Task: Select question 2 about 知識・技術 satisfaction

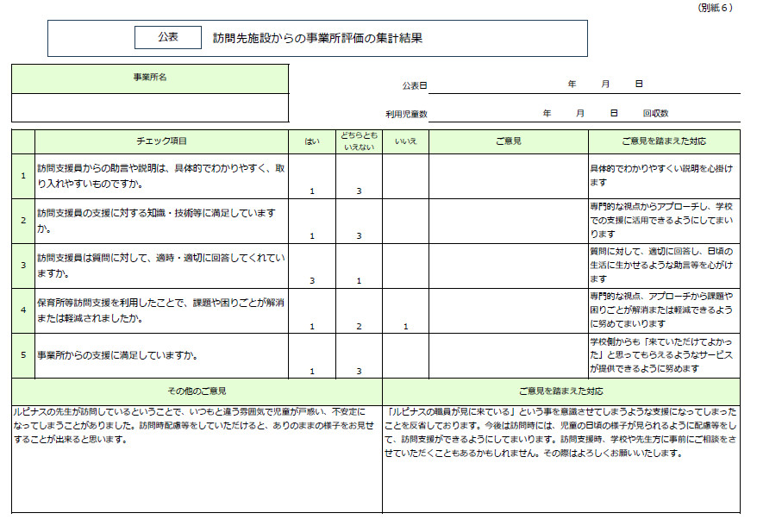Action: click(x=160, y=221)
